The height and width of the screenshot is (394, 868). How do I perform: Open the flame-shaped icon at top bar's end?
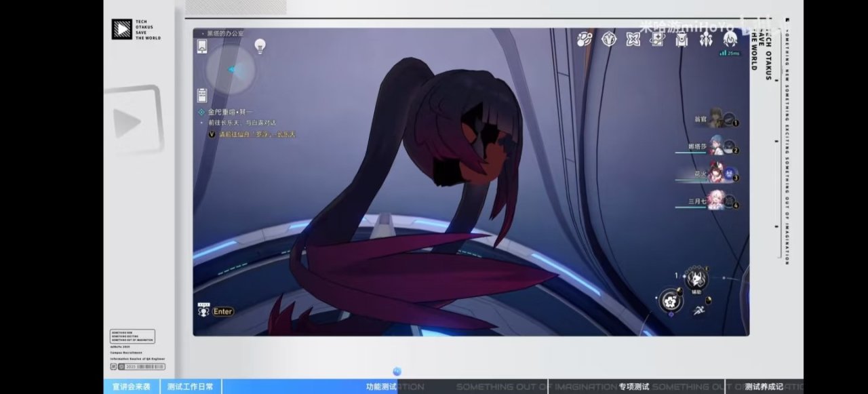pos(730,39)
